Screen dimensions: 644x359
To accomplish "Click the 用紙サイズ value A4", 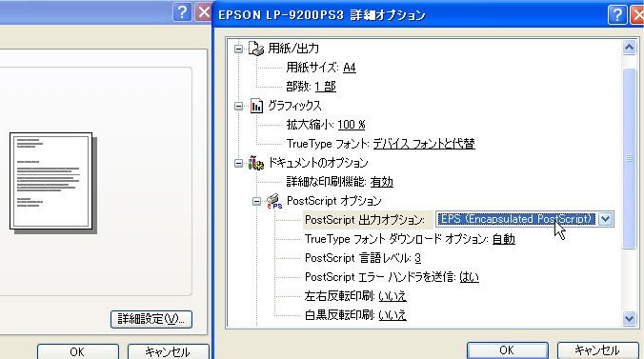I will tap(349, 68).
